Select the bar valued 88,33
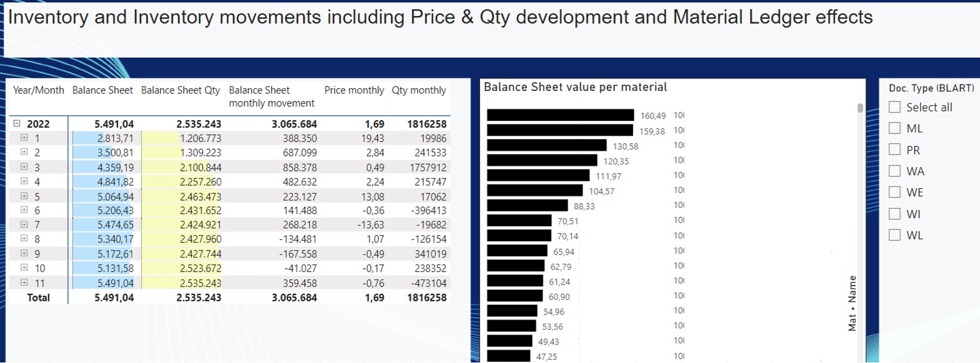This screenshot has height=363, width=980. [527, 206]
